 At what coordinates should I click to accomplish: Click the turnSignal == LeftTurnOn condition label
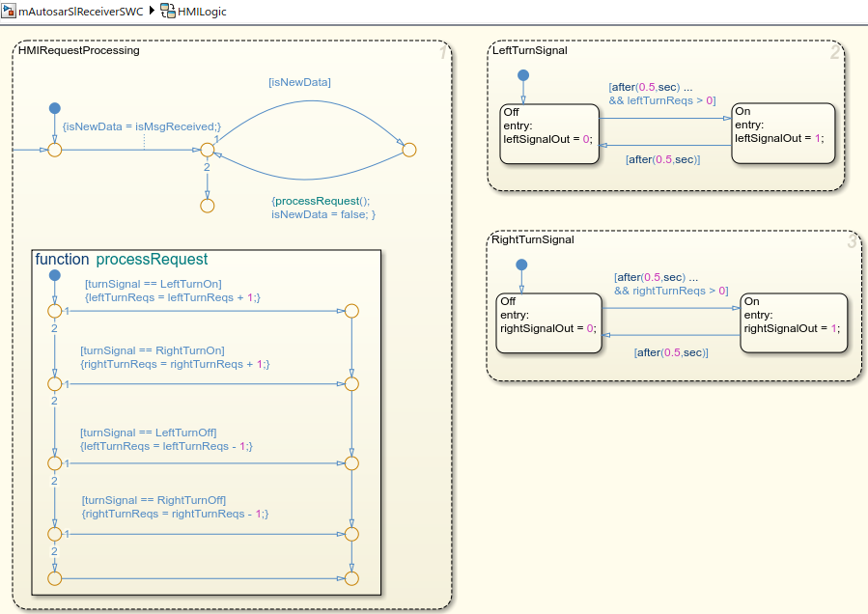[153, 284]
